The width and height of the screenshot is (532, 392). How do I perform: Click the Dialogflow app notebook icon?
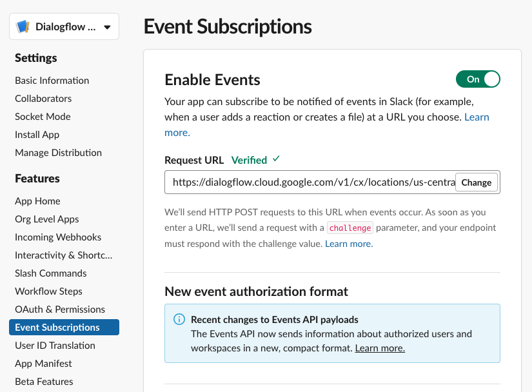tap(23, 27)
